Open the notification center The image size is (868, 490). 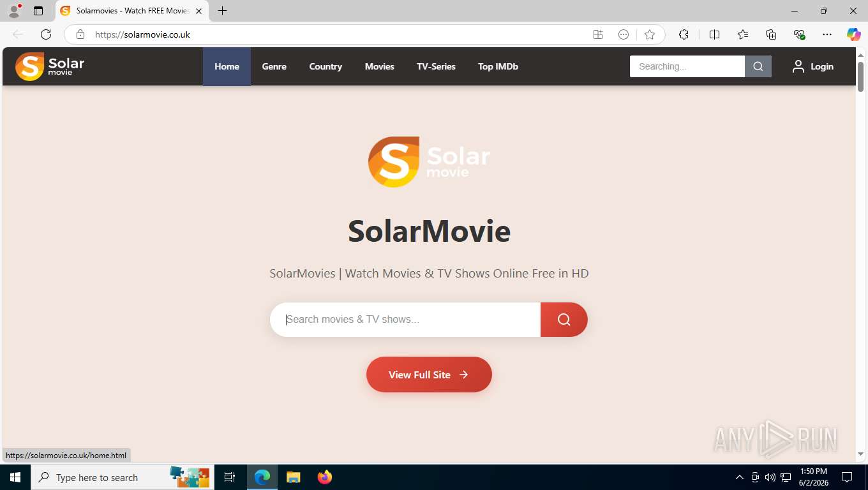(847, 477)
